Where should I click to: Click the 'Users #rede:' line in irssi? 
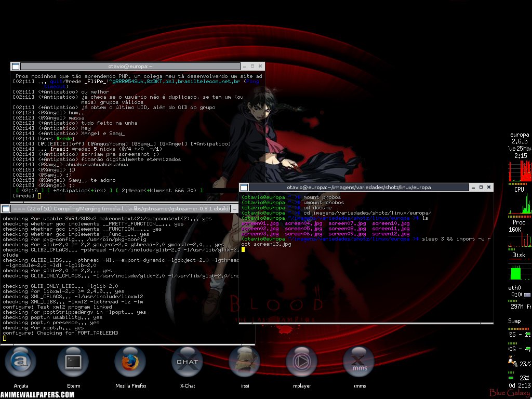44,138
